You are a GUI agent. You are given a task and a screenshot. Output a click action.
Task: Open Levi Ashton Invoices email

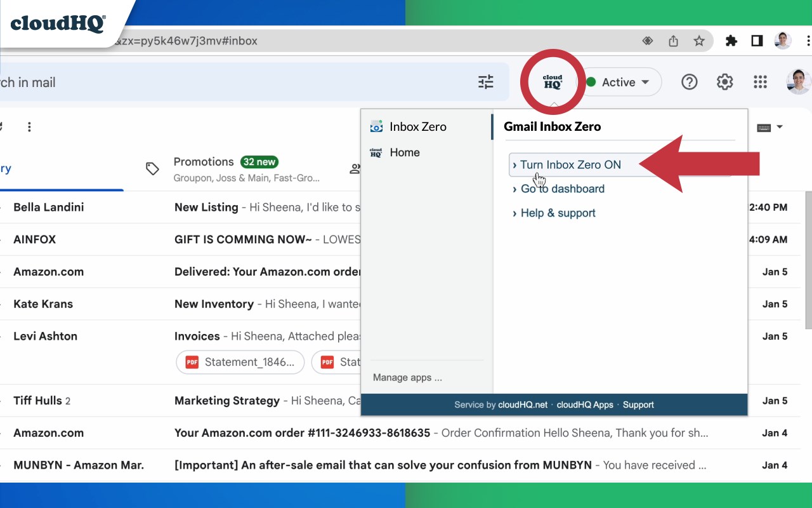pyautogui.click(x=181, y=337)
